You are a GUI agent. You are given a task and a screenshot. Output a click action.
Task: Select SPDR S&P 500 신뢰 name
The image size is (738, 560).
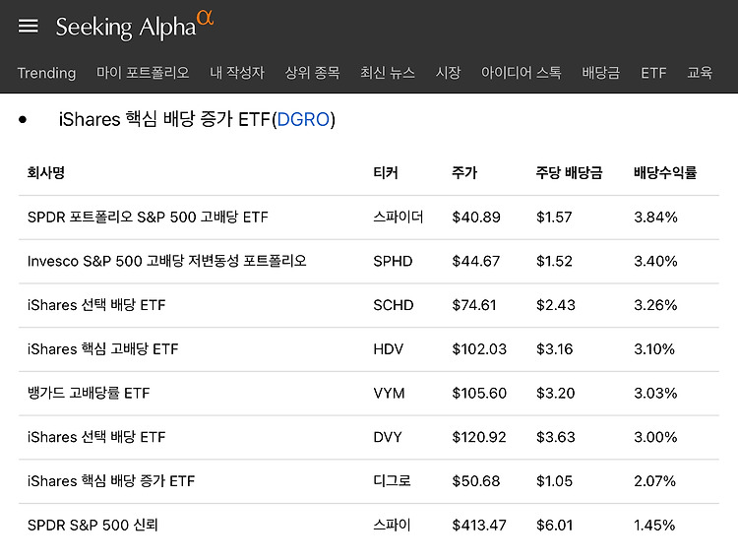pyautogui.click(x=92, y=525)
